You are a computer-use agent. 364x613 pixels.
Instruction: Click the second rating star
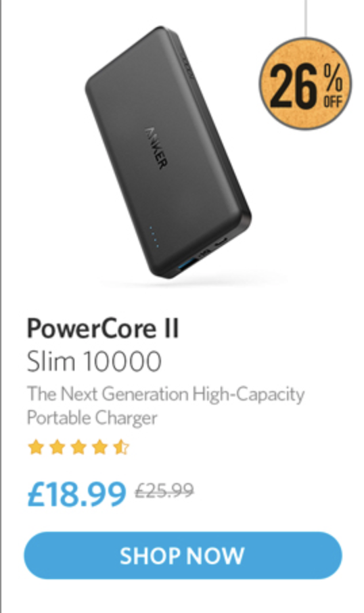pos(58,447)
